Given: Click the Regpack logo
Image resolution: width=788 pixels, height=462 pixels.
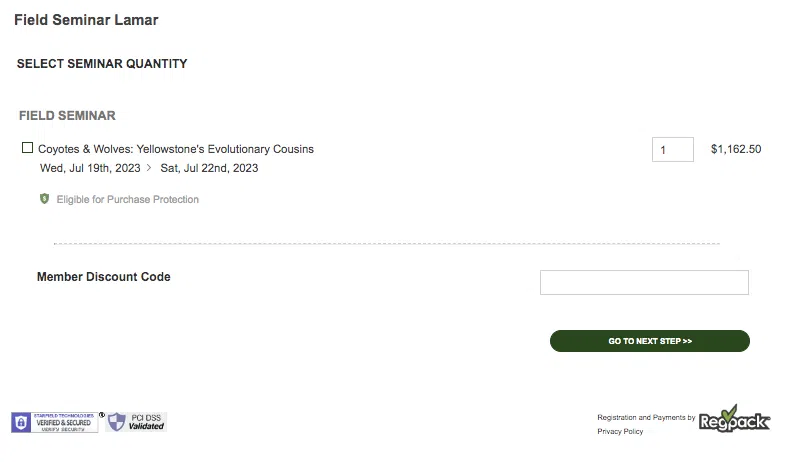Looking at the screenshot, I should click(734, 420).
